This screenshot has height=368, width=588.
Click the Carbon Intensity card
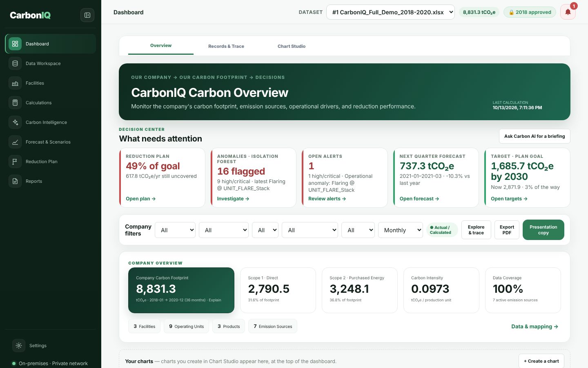441,290
